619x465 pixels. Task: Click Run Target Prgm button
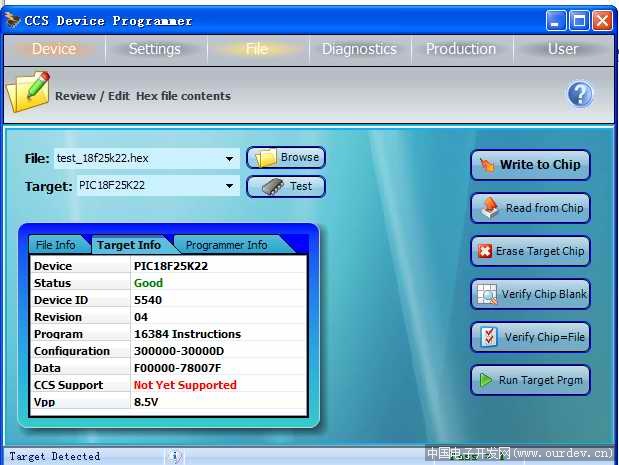531,380
